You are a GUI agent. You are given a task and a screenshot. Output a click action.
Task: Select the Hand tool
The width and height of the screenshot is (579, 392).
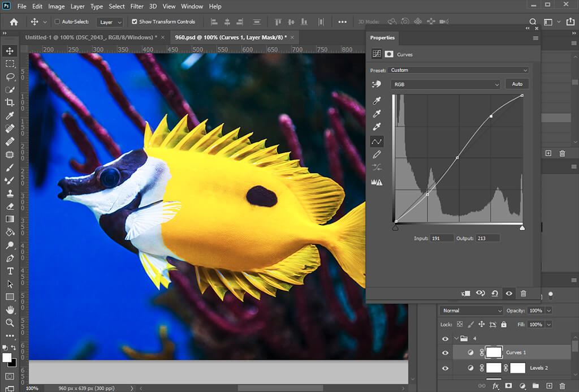point(10,309)
